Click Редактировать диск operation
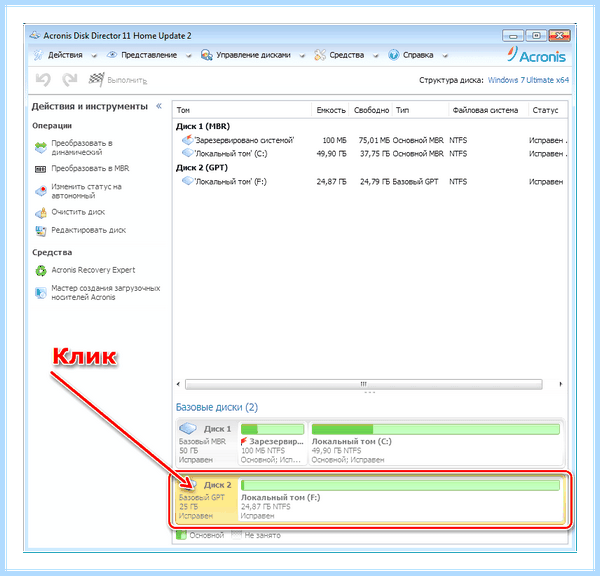 (x=89, y=230)
